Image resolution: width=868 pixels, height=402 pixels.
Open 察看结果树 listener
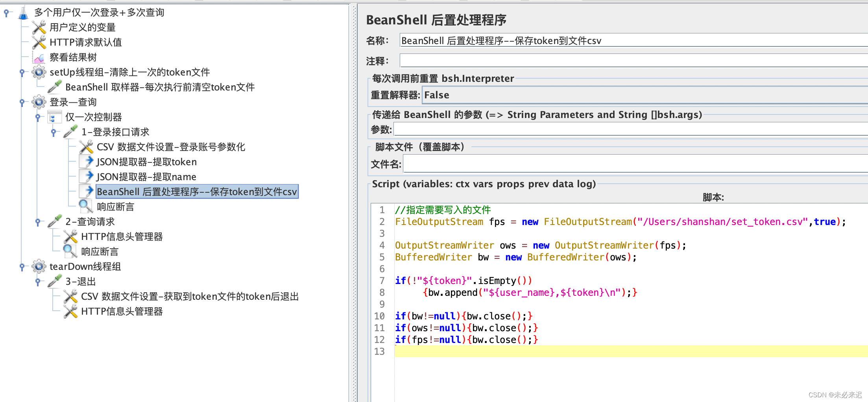73,57
